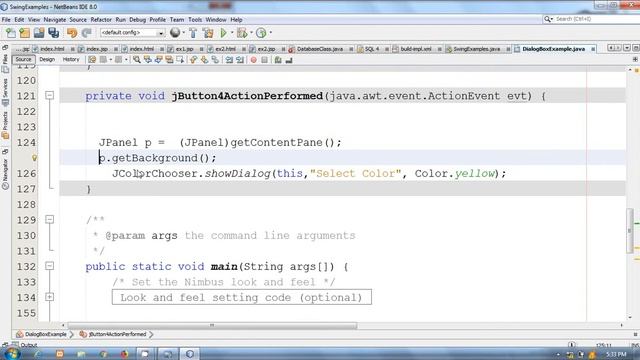Image resolution: width=640 pixels, height=360 pixels.
Task: Click Find Previous Occurrence icon
Action: click(148, 60)
